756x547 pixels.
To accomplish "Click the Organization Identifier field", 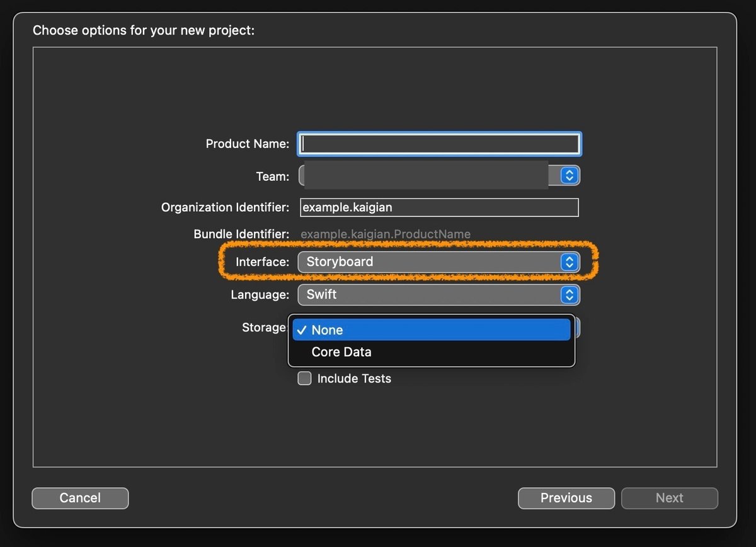I will pyautogui.click(x=439, y=207).
